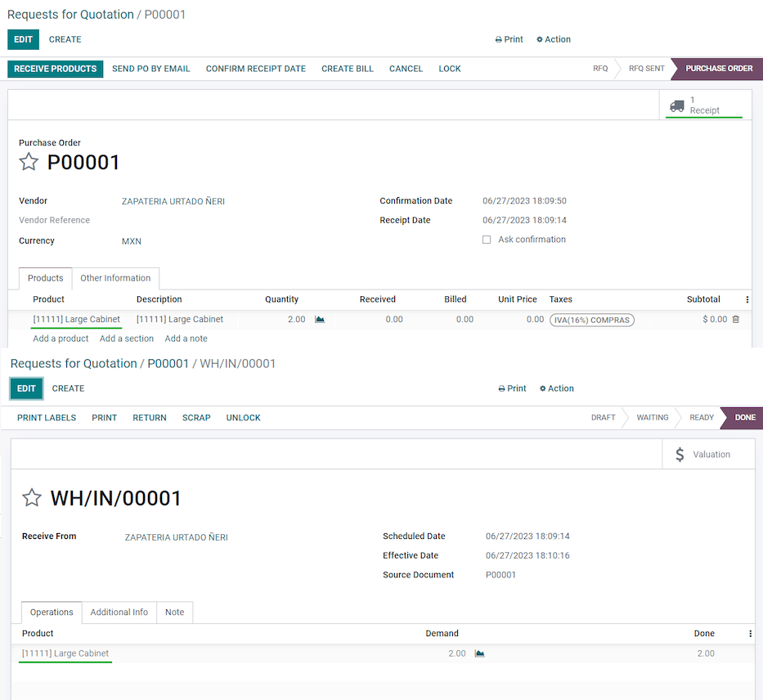This screenshot has width=763, height=700.
Task: Open the upper Print dropdown menu
Action: pyautogui.click(x=509, y=39)
